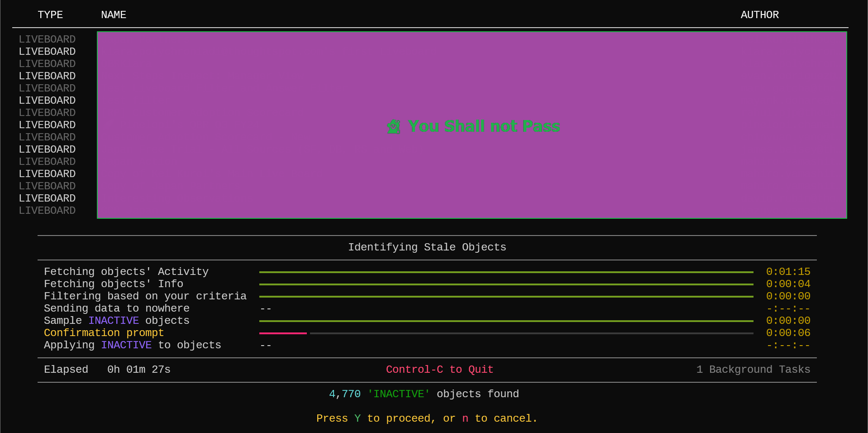Select the TYPE column header
The width and height of the screenshot is (868, 433).
point(50,15)
